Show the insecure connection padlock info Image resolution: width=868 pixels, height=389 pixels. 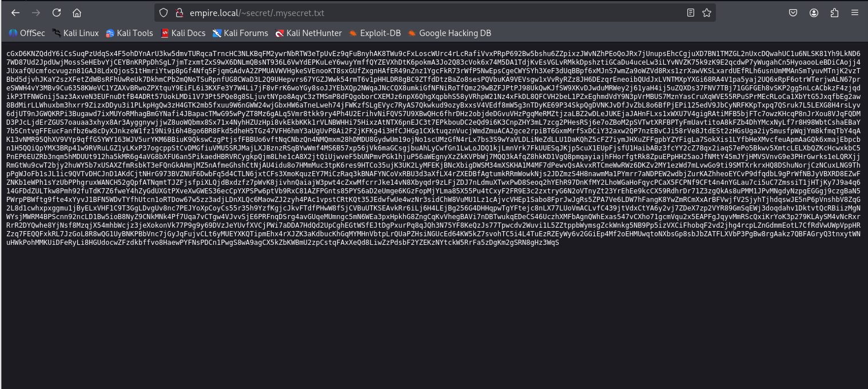[x=178, y=13]
